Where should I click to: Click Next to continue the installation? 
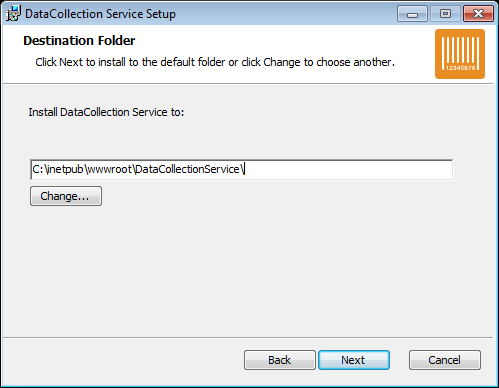coord(354,360)
